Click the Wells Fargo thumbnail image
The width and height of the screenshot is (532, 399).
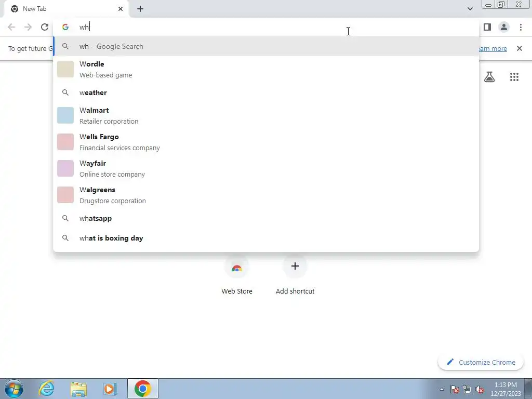click(65, 142)
